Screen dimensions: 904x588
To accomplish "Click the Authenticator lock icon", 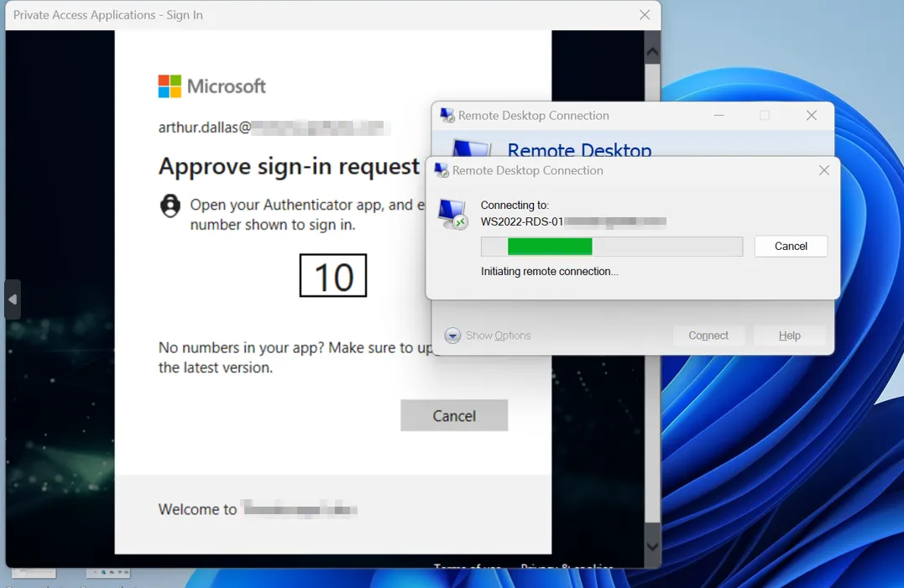I will tap(170, 206).
